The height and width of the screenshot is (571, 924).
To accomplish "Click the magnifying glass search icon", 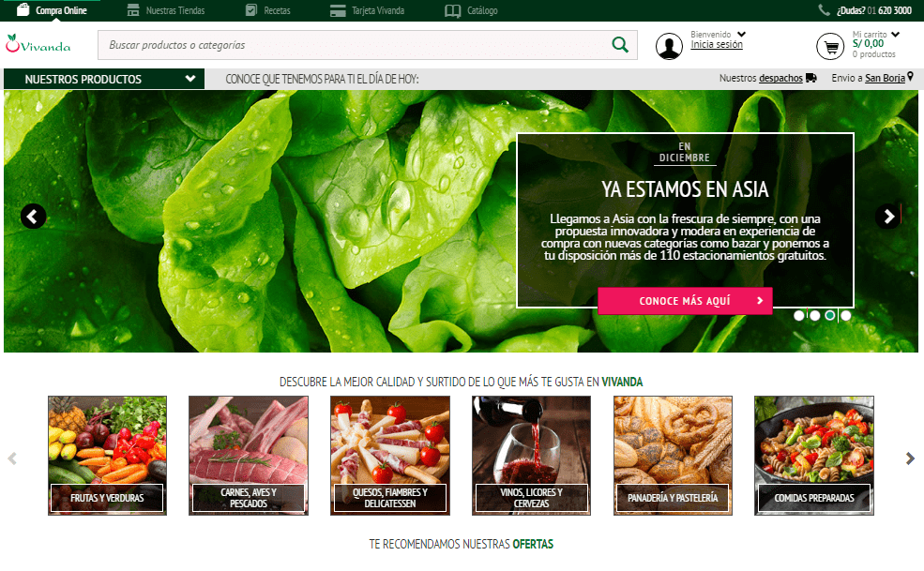I will pyautogui.click(x=619, y=45).
